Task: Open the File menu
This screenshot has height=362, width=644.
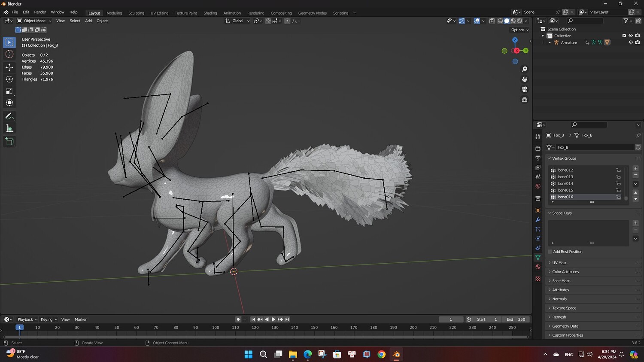Action: tap(15, 12)
